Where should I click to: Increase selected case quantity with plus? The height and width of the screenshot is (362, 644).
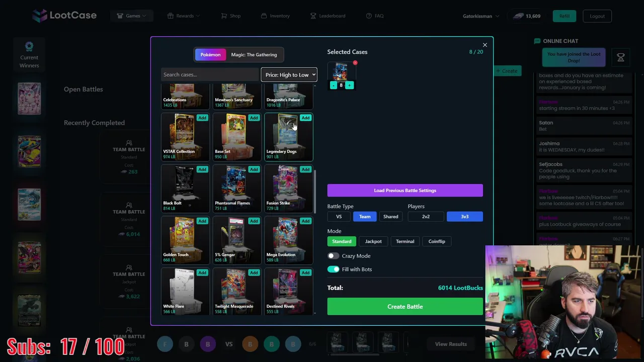point(349,85)
